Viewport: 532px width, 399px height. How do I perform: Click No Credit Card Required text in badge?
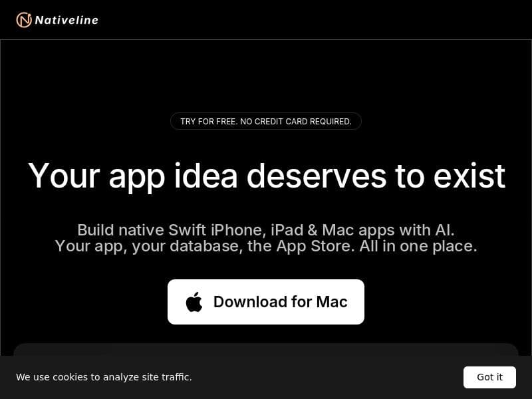[296, 122]
